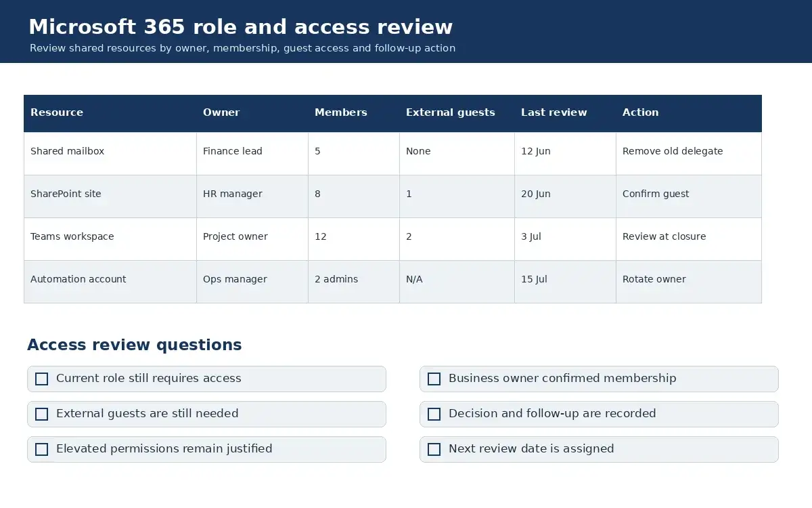Click the 'Finance lead' owner cell
Viewport: 812px width, 508px height.
point(252,153)
